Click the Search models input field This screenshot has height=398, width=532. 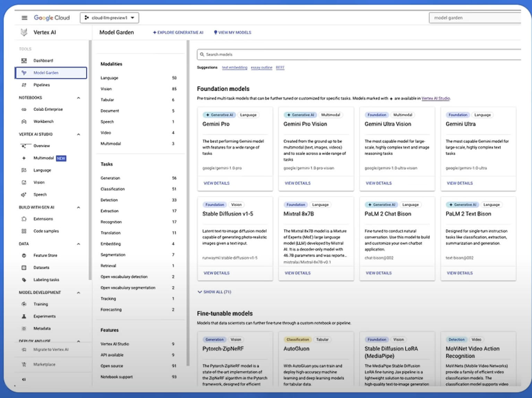pos(359,54)
